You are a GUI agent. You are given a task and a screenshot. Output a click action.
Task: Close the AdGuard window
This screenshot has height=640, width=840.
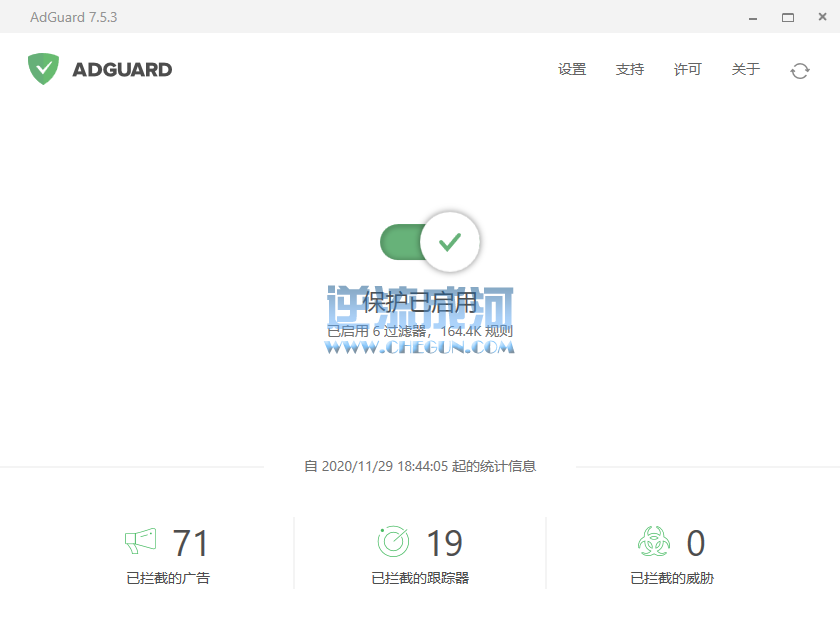pyautogui.click(x=822, y=17)
